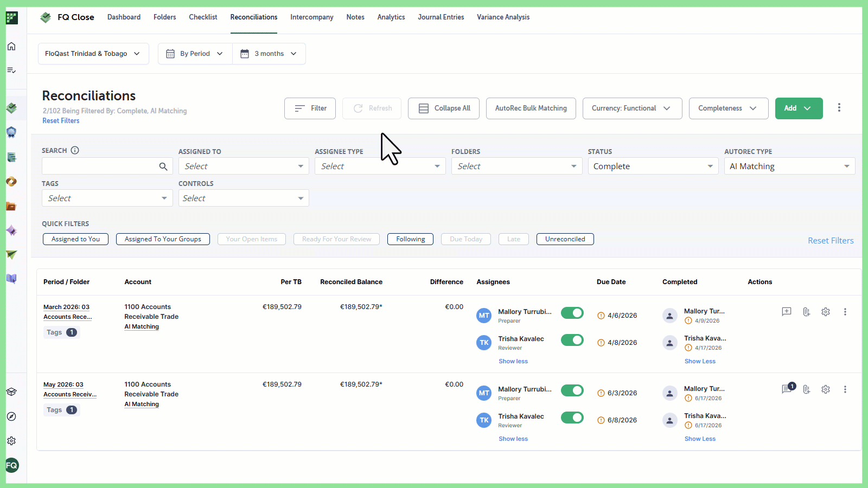Open attachments paperclip on March 2026 row
The image size is (868, 488).
[806, 312]
